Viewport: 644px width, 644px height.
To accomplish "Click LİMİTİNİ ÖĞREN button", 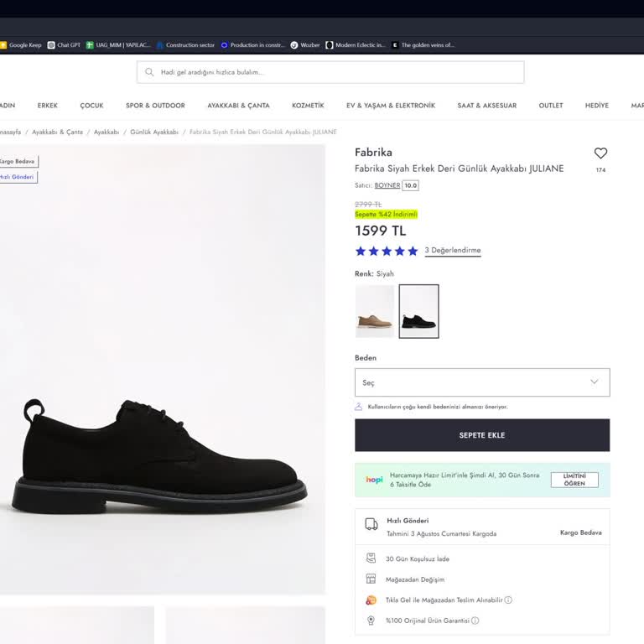I will [574, 480].
